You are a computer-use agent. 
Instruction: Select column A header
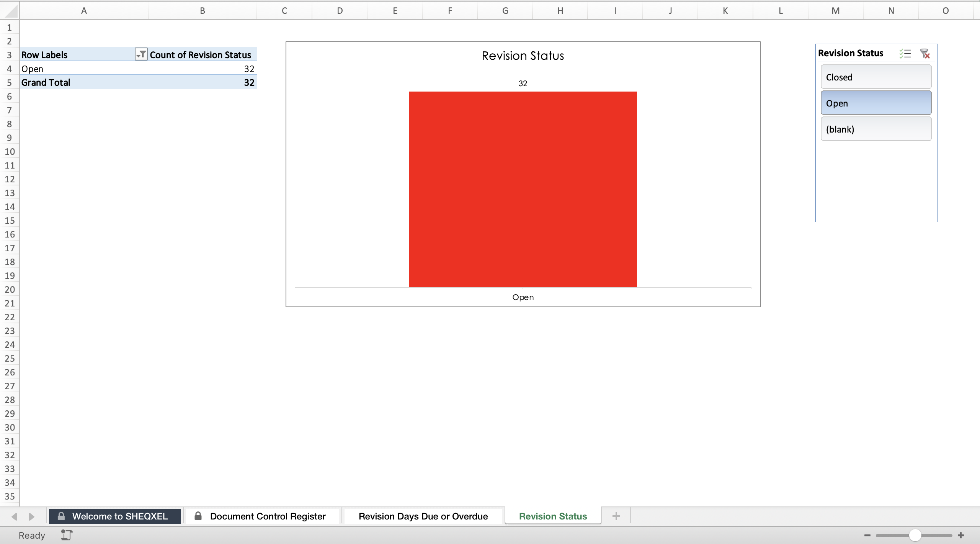coord(84,11)
